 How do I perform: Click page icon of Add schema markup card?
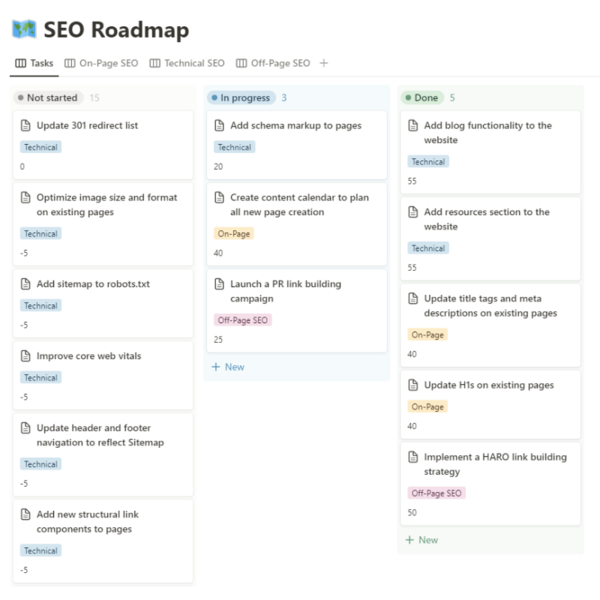(219, 126)
